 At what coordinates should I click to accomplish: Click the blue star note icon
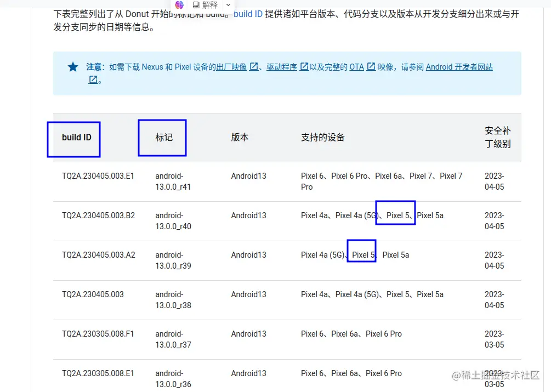(73, 67)
